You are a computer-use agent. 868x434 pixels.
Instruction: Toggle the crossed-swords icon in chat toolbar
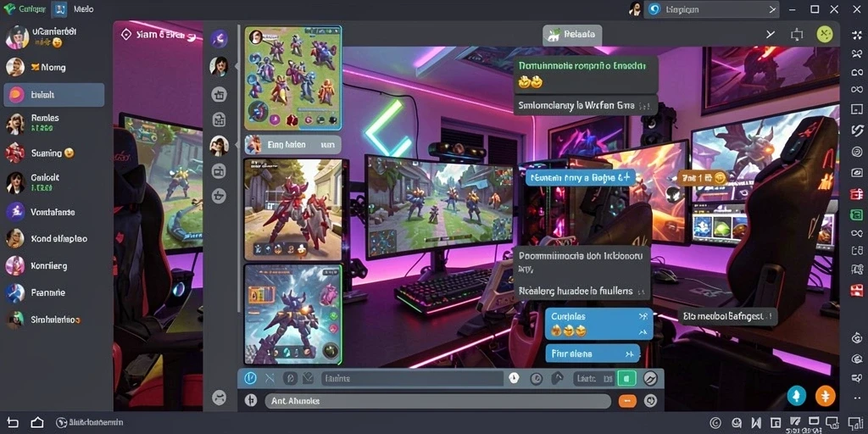(x=270, y=379)
